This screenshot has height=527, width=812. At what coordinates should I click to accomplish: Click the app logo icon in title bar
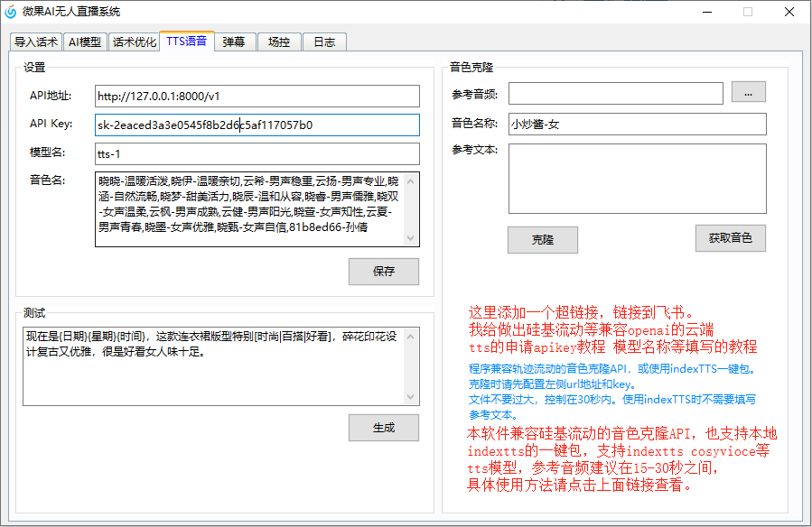[11, 12]
